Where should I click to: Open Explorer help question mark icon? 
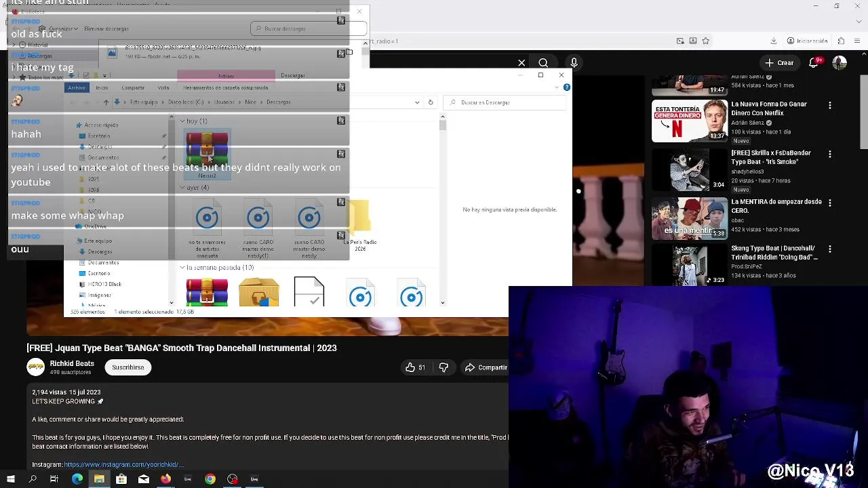567,87
